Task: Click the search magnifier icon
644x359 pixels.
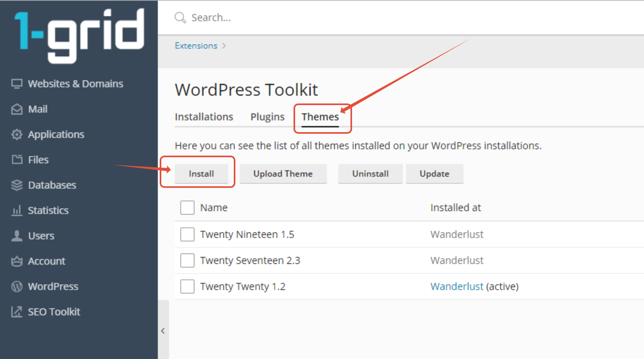Action: [180, 18]
